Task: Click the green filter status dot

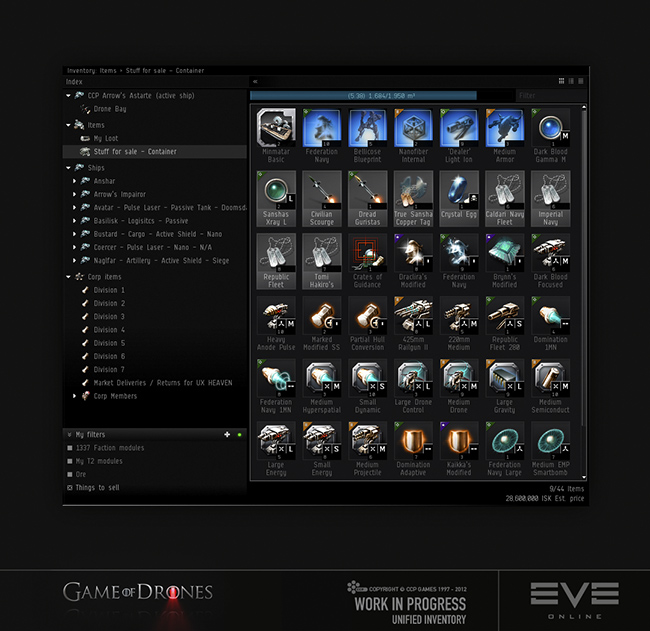Action: click(239, 434)
